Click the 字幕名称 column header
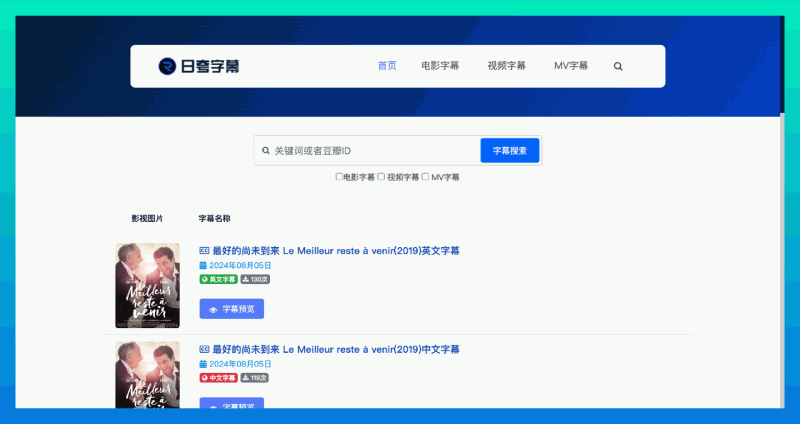Image resolution: width=800 pixels, height=424 pixels. coord(214,218)
